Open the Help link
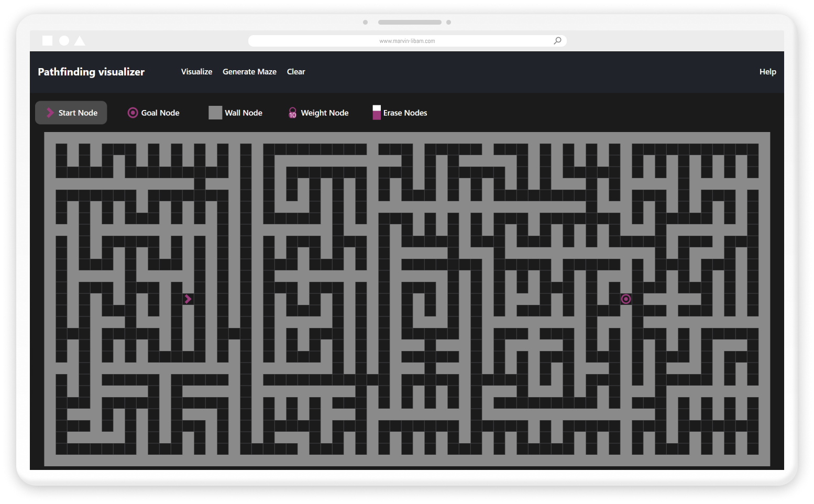 [x=767, y=72]
